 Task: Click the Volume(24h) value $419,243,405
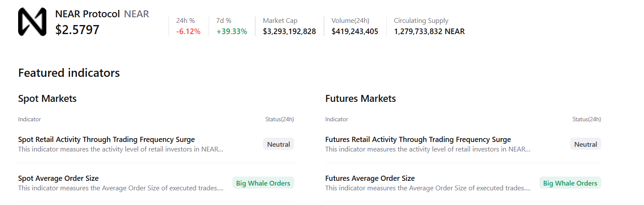pyautogui.click(x=355, y=32)
